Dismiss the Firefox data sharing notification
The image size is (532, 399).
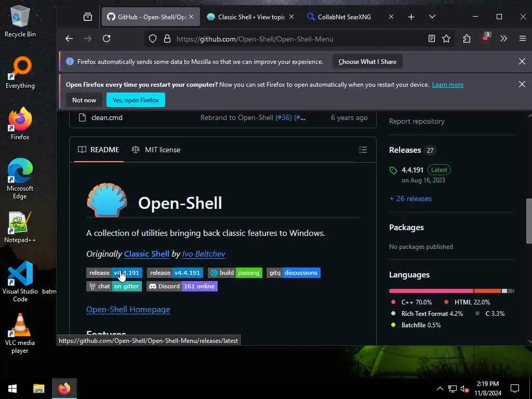(x=522, y=61)
